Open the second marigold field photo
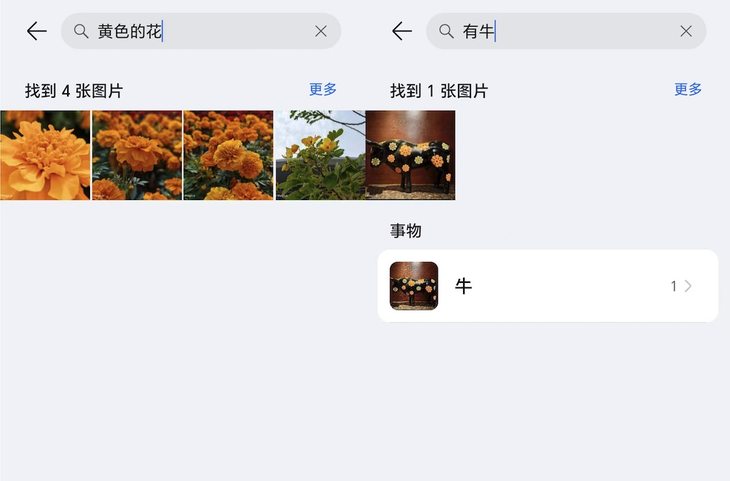This screenshot has height=481, width=730. (137, 155)
